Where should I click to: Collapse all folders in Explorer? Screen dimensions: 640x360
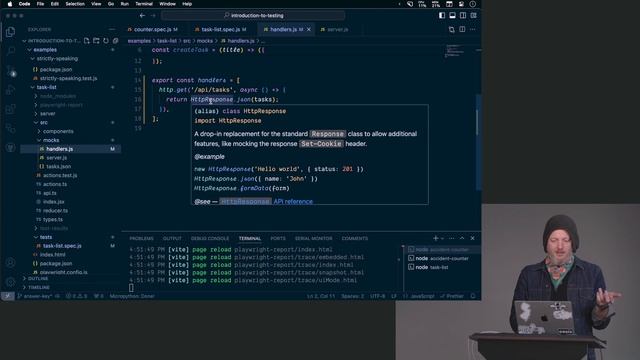click(x=116, y=41)
